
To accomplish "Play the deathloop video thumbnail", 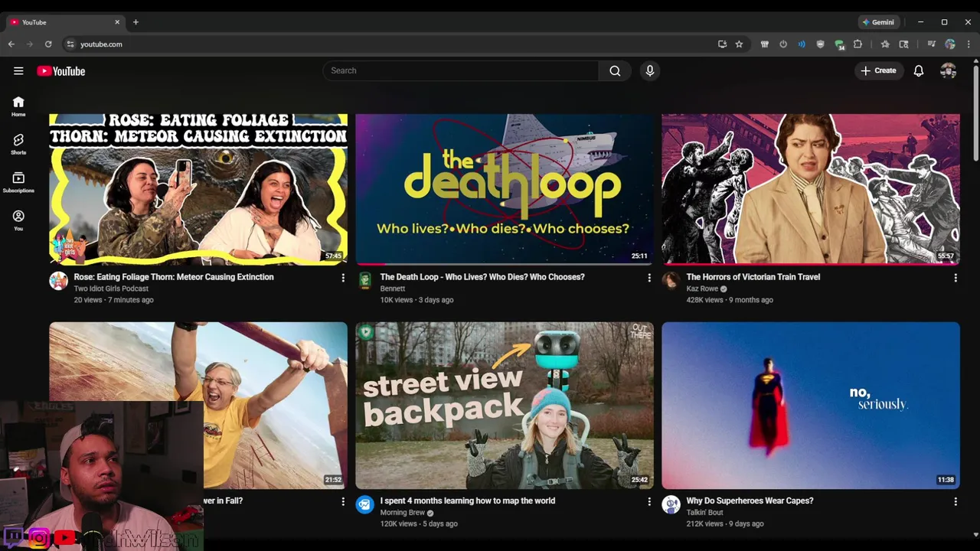I will tap(505, 189).
